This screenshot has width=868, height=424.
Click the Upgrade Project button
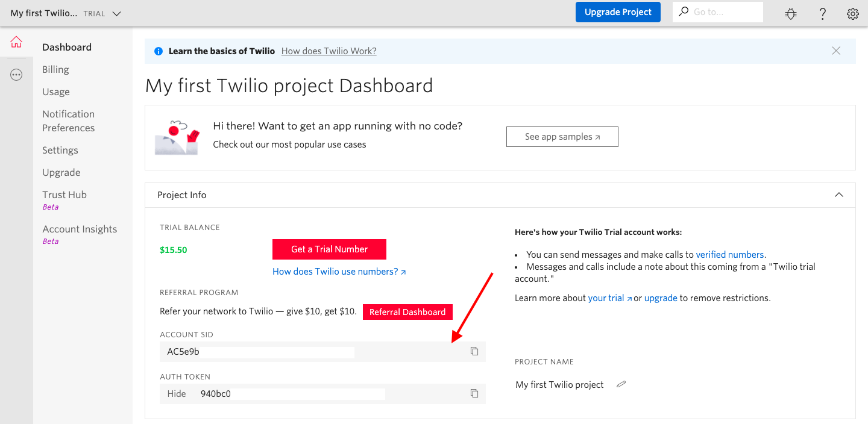618,11
